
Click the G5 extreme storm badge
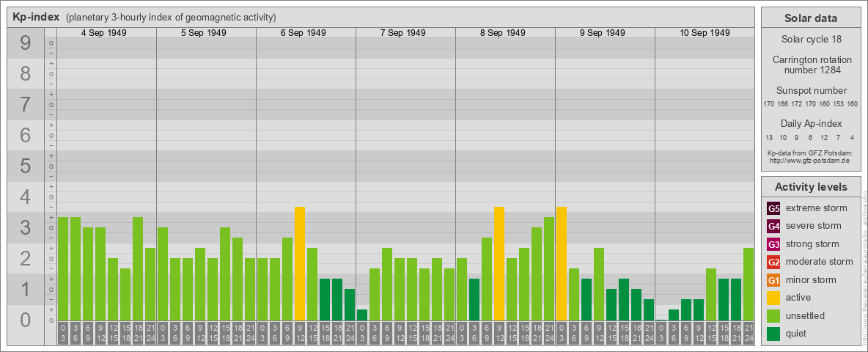773,209
